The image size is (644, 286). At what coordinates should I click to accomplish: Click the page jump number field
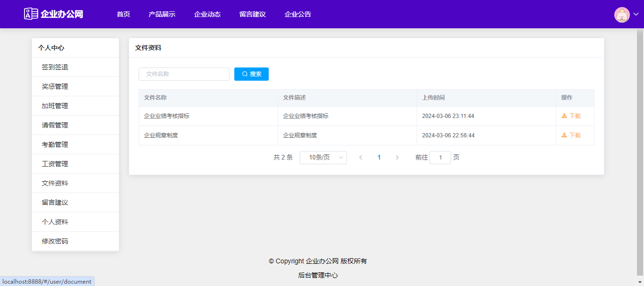click(x=440, y=158)
